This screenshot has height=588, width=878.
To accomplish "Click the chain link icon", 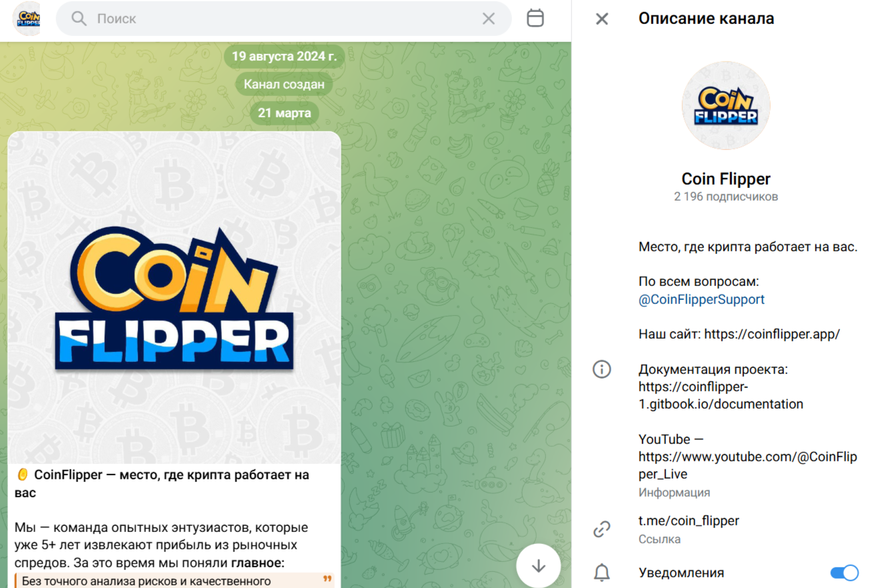I will 602,529.
